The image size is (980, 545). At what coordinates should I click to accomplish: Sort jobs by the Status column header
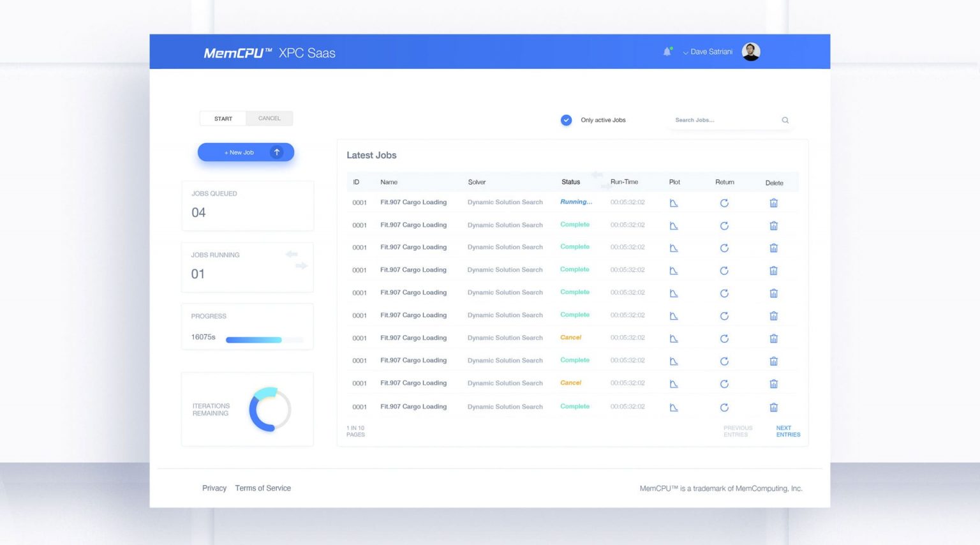[x=570, y=182]
